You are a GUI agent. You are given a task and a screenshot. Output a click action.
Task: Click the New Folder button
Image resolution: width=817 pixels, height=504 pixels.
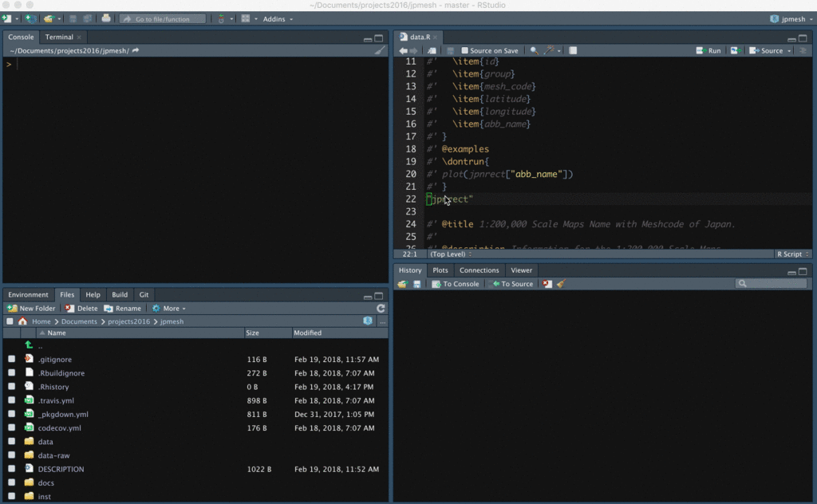[x=31, y=309]
